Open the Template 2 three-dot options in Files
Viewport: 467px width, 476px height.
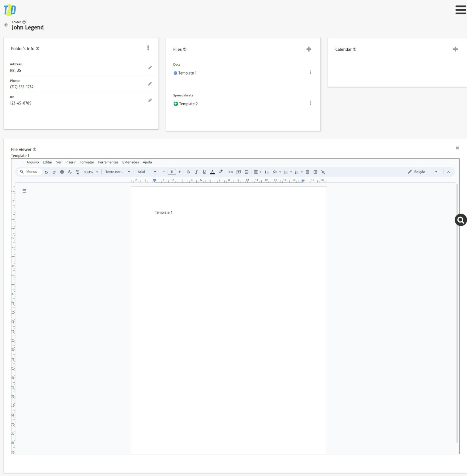311,103
